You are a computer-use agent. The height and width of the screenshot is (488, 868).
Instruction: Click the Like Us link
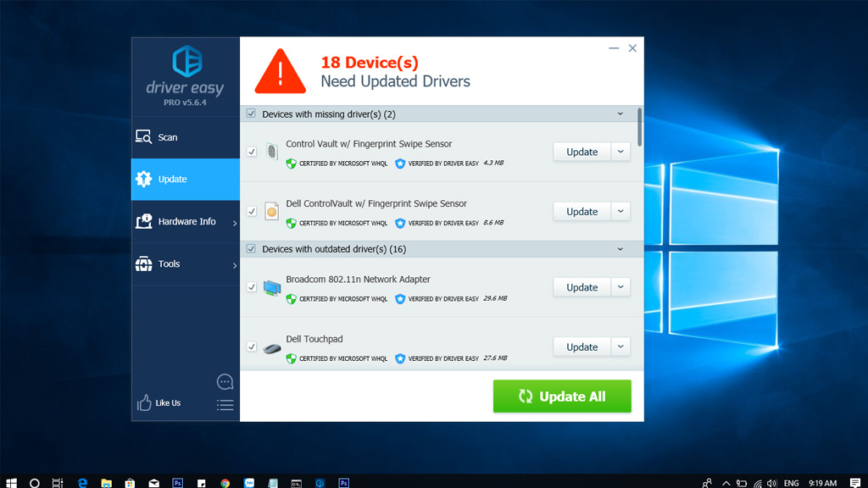[168, 402]
